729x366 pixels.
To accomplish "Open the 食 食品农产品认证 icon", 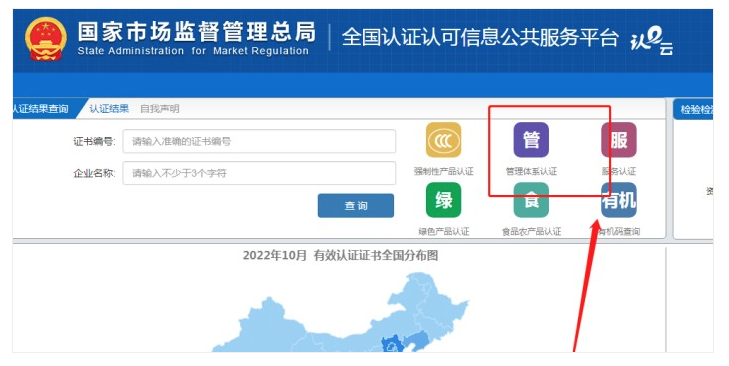I will tap(531, 200).
